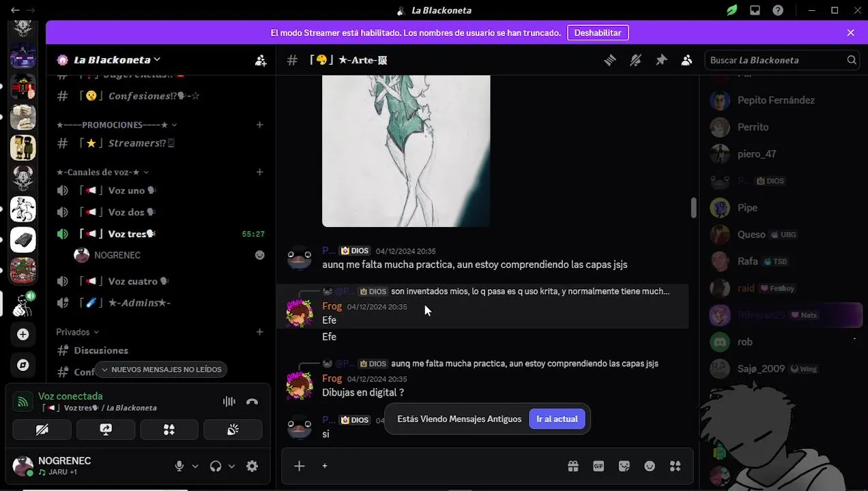Toggle the microphone mute
The height and width of the screenshot is (491, 868).
click(179, 466)
